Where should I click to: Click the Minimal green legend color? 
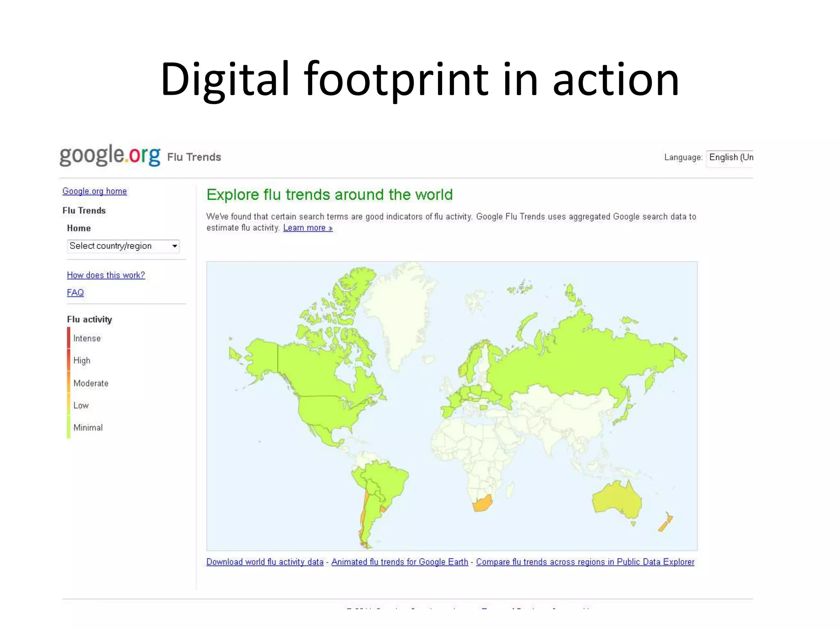click(69, 427)
